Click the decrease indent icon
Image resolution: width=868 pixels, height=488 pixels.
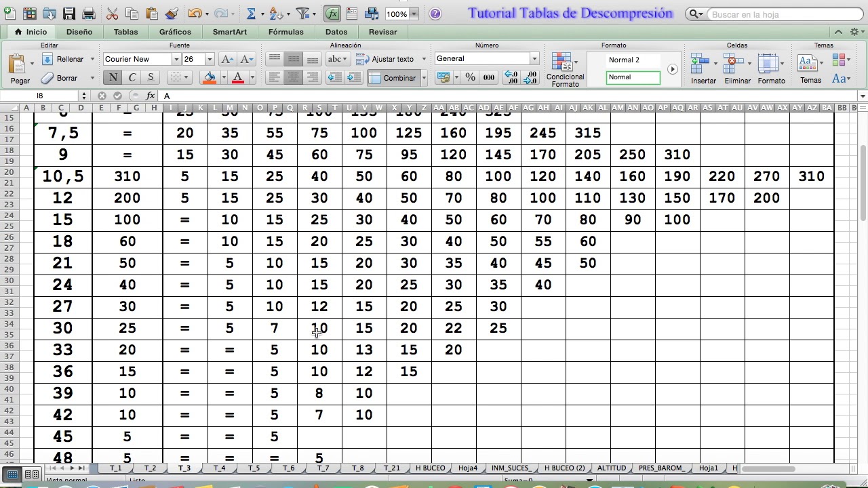tap(334, 78)
